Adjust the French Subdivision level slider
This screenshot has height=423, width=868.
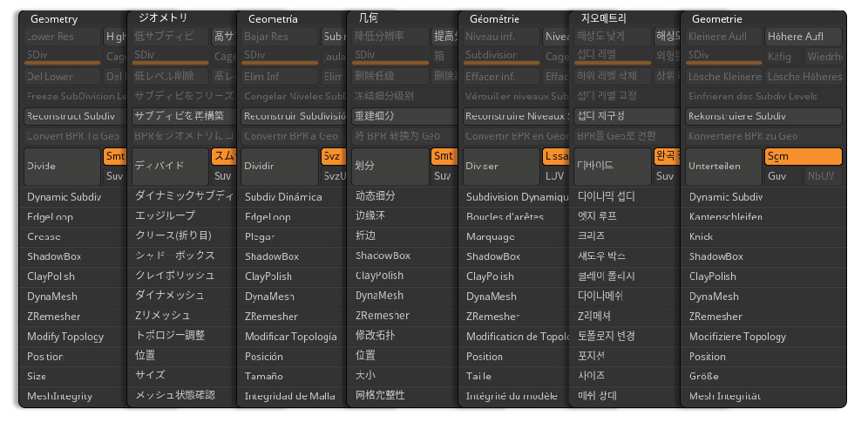point(501,57)
